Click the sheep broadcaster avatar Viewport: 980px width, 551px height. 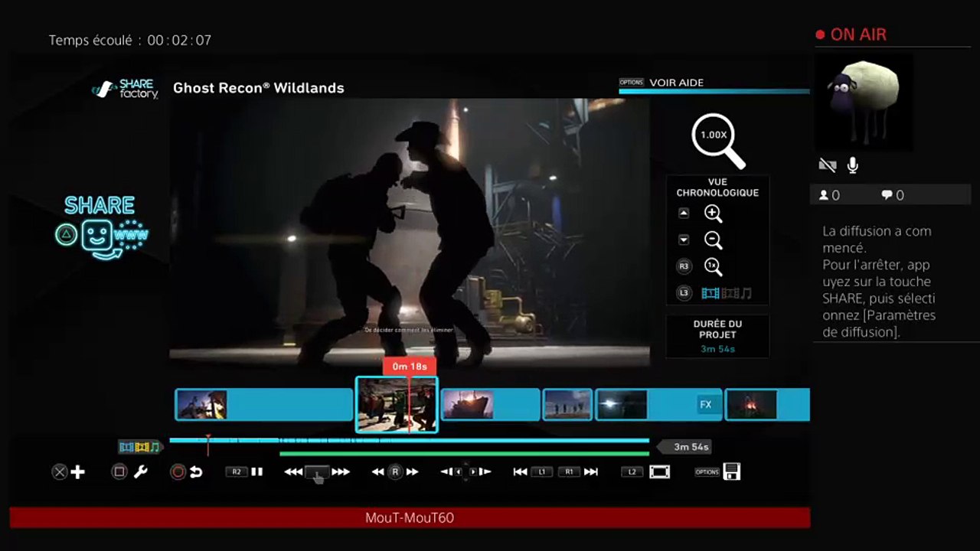tap(864, 101)
